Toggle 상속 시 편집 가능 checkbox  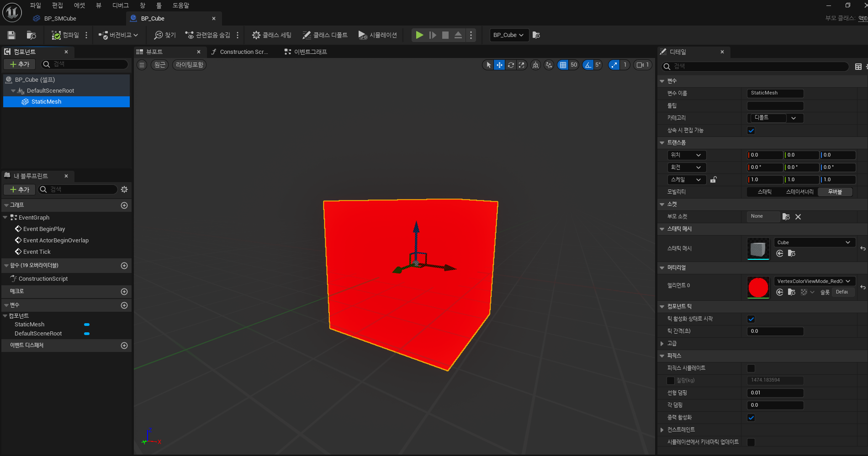click(x=751, y=131)
